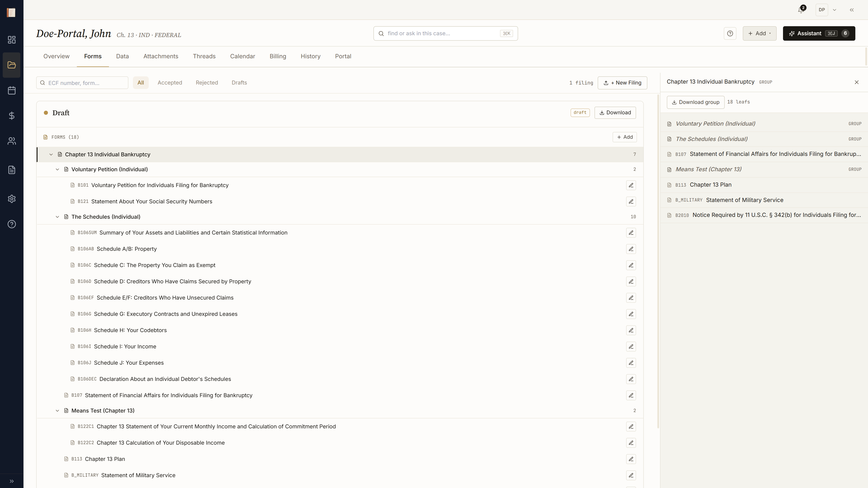Viewport: 868px width, 488px height.
Task: Select The Schedules (Individual) in right panel
Action: click(764, 139)
